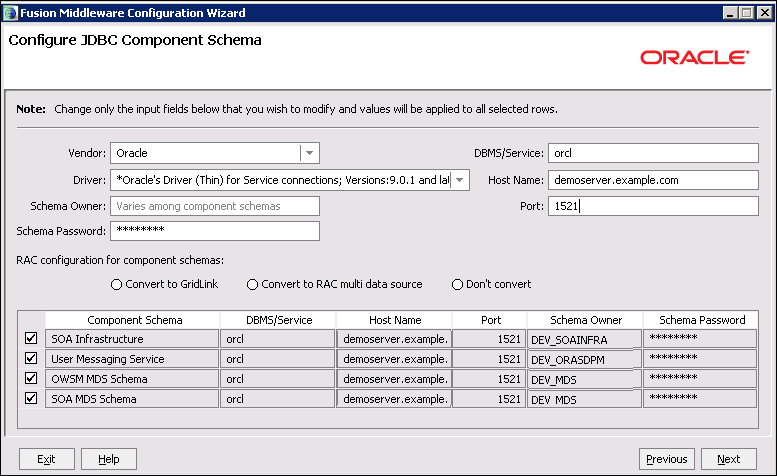Image resolution: width=777 pixels, height=476 pixels.
Task: Click the DEV_ORASDPM schema owner cell
Action: point(585,359)
